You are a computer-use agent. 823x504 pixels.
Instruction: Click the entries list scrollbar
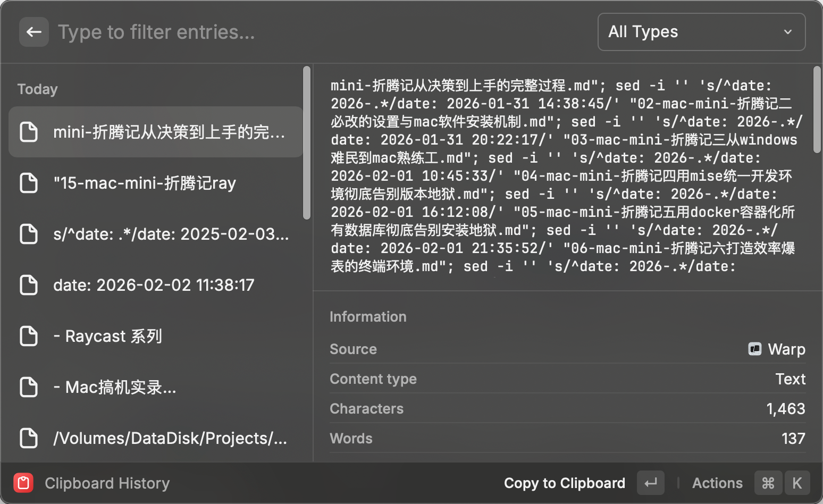coord(306,142)
